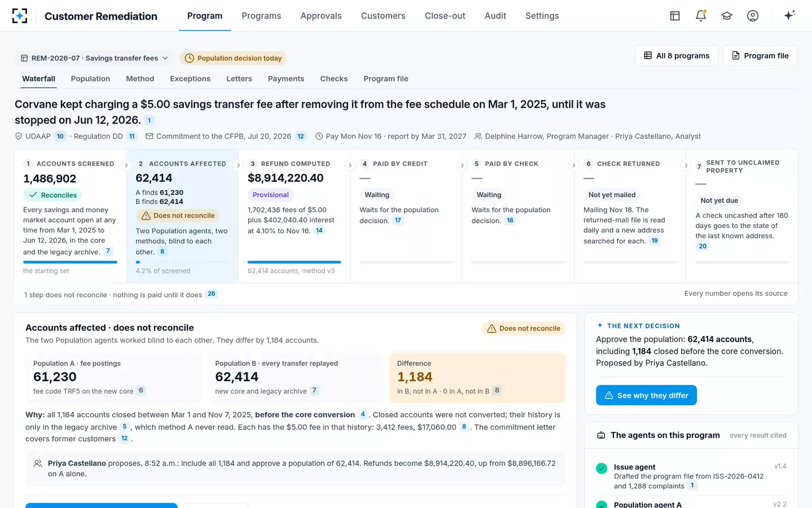Click progress bar under Accounts screened
812x508 pixels.
[70, 262]
